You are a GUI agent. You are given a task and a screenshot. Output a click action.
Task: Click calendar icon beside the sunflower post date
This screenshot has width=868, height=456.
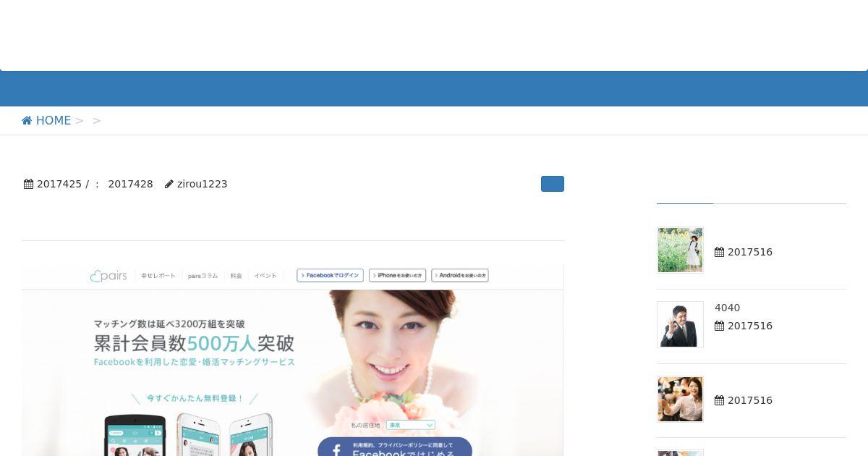[719, 252]
